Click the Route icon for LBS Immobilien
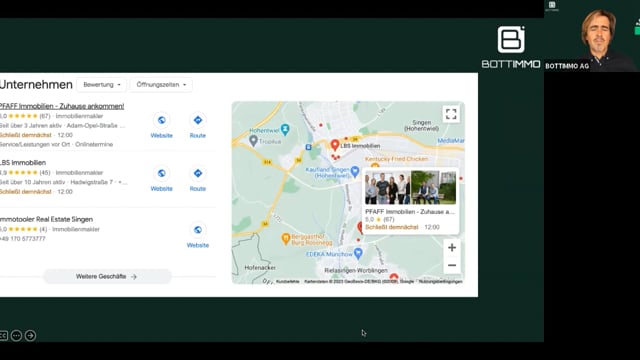Image resolution: width=640 pixels, height=360 pixels. click(x=198, y=173)
